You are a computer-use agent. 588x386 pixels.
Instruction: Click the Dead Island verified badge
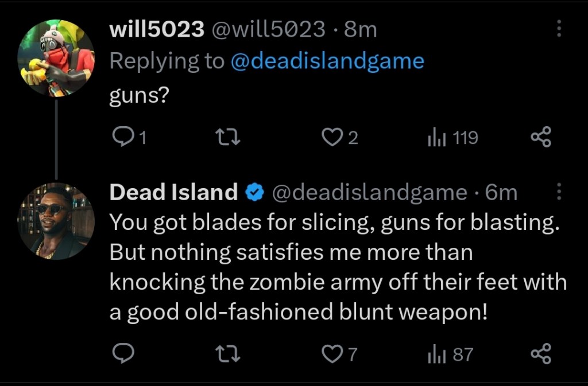tap(253, 193)
